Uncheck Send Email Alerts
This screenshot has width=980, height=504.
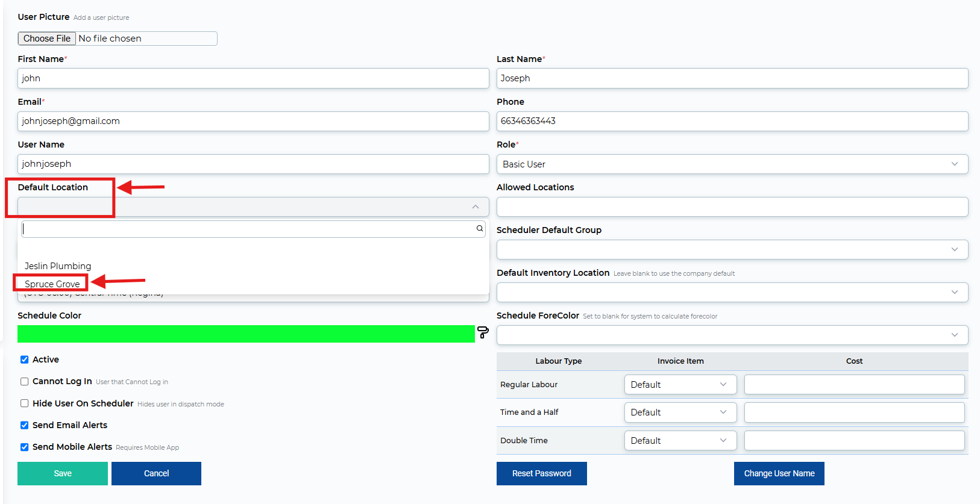(x=25, y=425)
